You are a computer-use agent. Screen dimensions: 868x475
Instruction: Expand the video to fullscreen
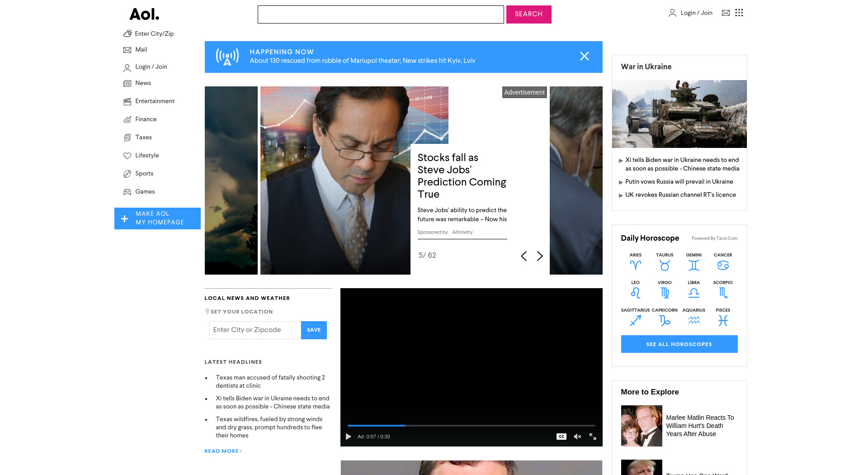593,437
